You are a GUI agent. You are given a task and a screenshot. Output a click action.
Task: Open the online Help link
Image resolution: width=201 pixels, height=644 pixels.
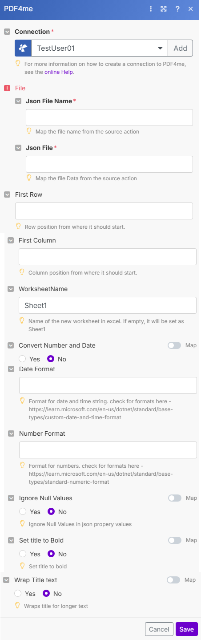[59, 72]
